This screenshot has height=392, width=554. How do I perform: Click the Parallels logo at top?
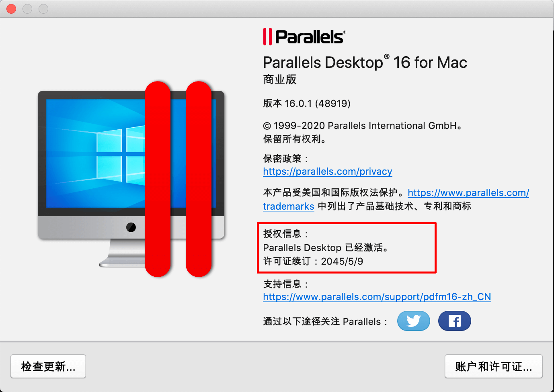click(x=304, y=37)
